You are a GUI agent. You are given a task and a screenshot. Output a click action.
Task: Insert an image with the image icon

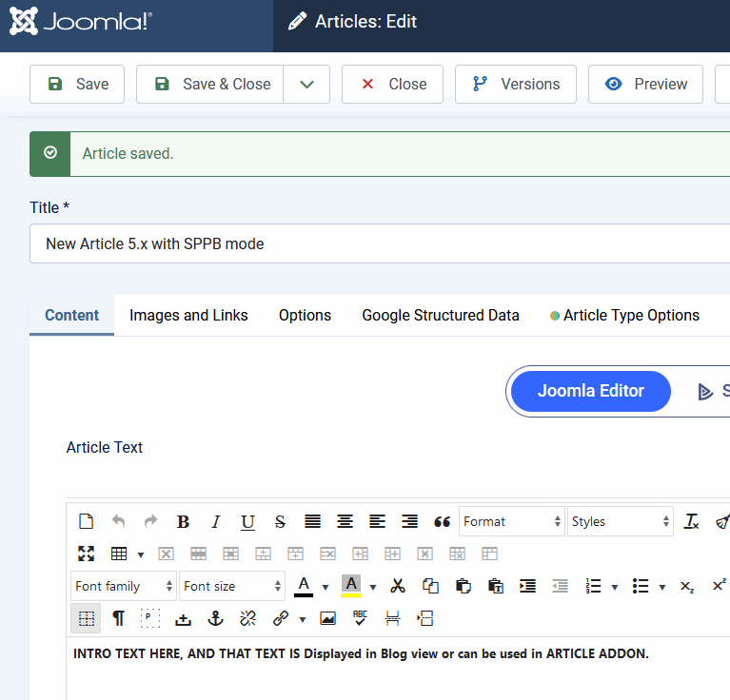(327, 618)
